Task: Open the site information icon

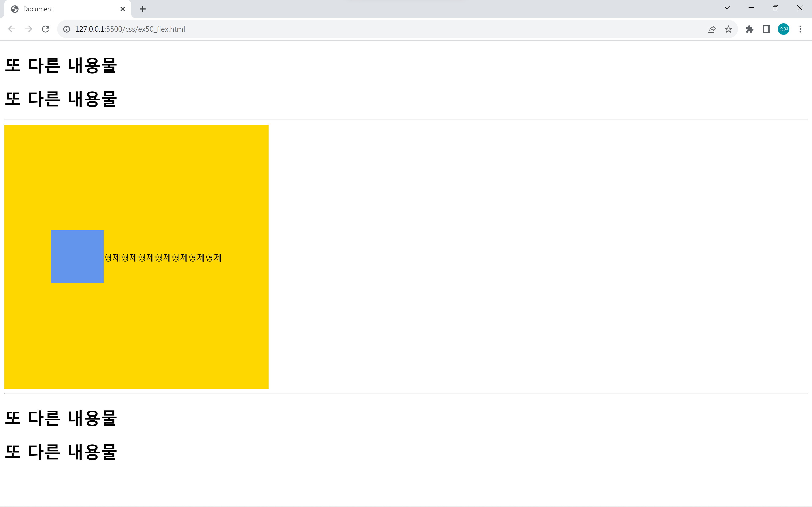Action: point(67,29)
